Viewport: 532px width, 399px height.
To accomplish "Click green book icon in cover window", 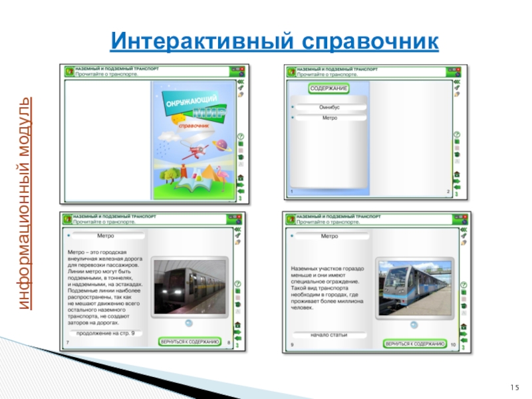I will (241, 144).
